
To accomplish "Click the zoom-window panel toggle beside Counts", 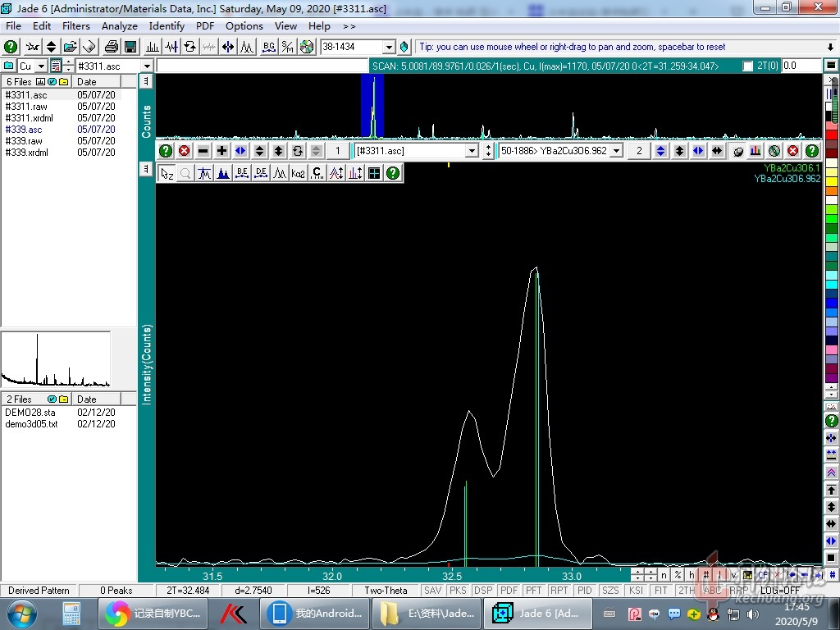I will [x=146, y=81].
